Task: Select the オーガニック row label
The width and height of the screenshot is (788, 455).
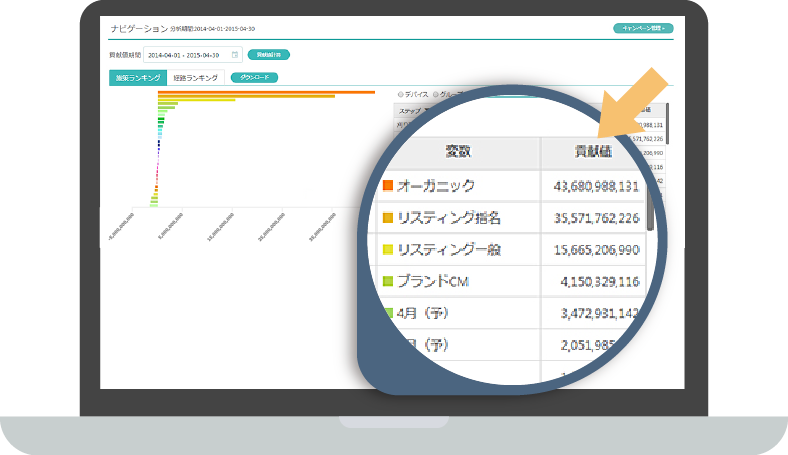Action: pyautogui.click(x=436, y=186)
